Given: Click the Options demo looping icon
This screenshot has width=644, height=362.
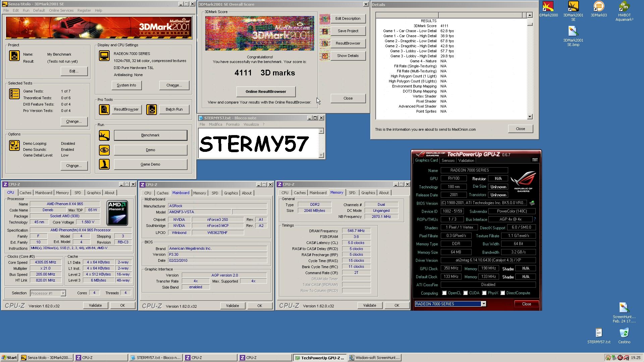Looking at the screenshot, I should 14,145.
